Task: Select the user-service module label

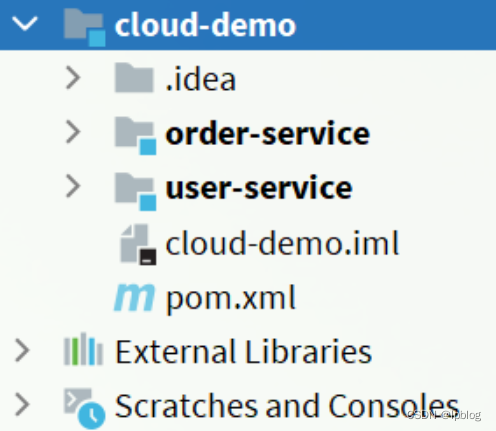Action: (259, 188)
